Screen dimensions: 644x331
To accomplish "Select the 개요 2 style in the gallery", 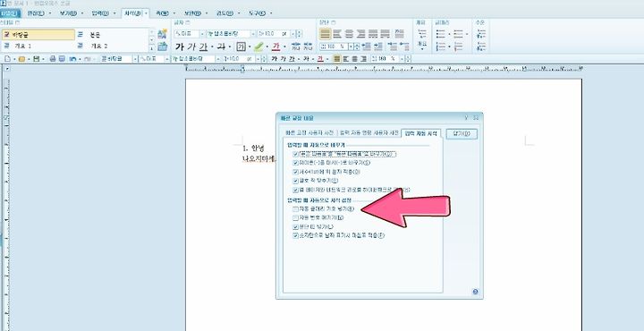I will [x=111, y=46].
